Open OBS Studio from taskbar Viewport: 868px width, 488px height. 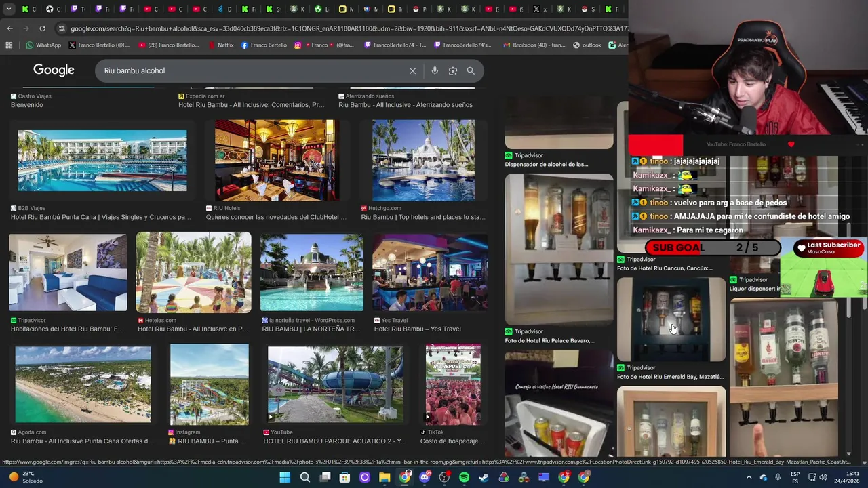pos(444,477)
